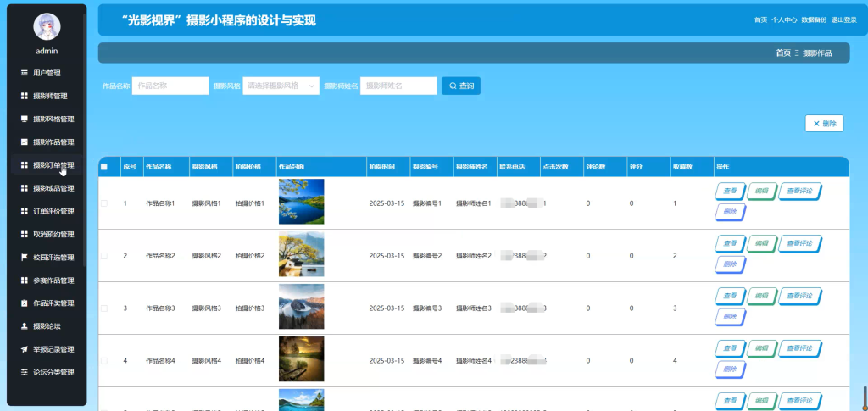Screen dimensions: 868x411
Task: Click the 摄影作品管理 chart icon
Action: pos(24,142)
